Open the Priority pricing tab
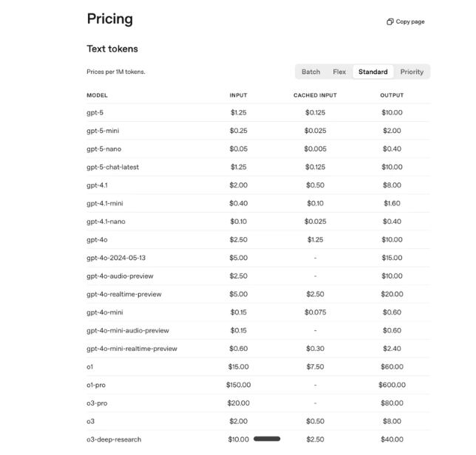The image size is (476, 455). click(x=412, y=72)
